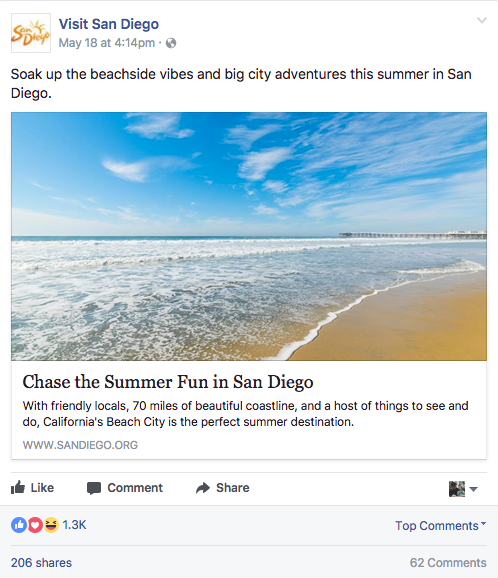The width and height of the screenshot is (498, 578).
Task: Open the Visit San Diego page name
Action: point(109,24)
